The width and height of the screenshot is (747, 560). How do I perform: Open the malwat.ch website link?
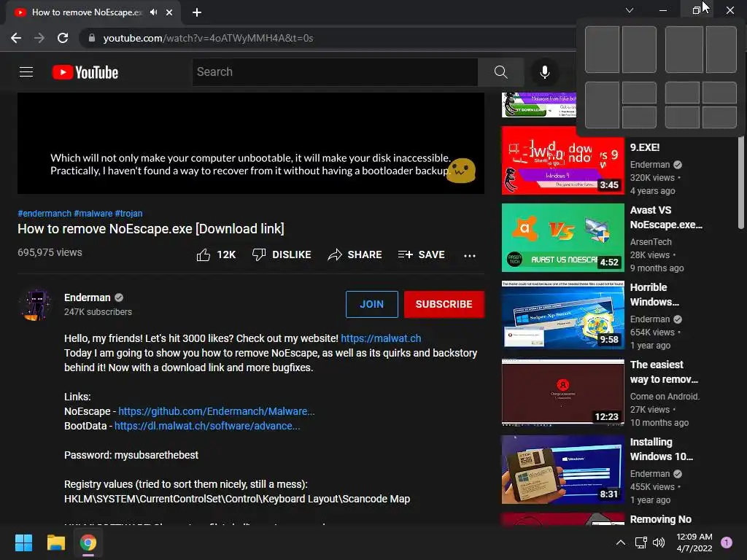click(x=381, y=338)
